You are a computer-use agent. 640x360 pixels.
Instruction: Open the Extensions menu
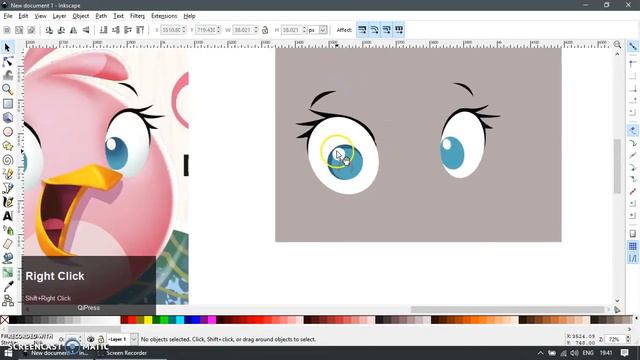click(x=164, y=16)
